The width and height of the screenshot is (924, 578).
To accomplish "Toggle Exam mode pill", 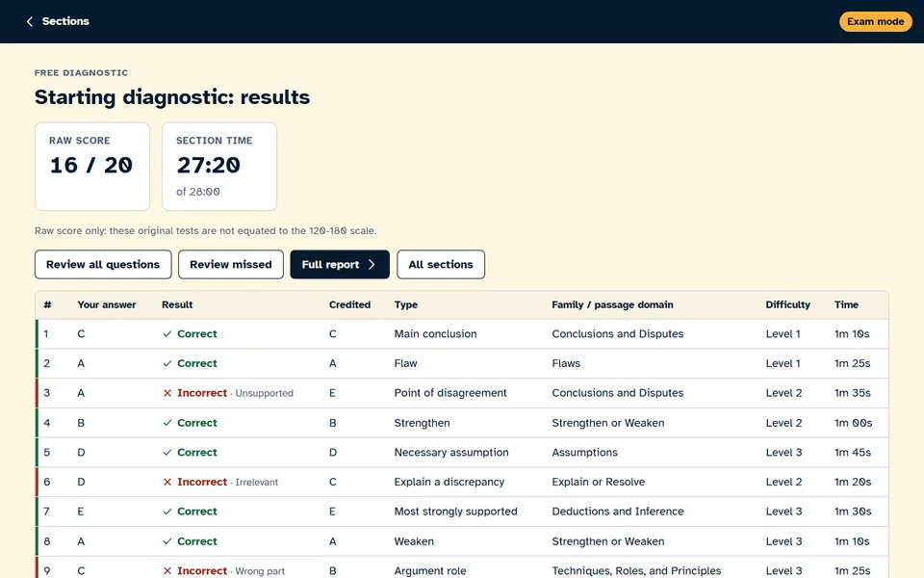I will [875, 21].
